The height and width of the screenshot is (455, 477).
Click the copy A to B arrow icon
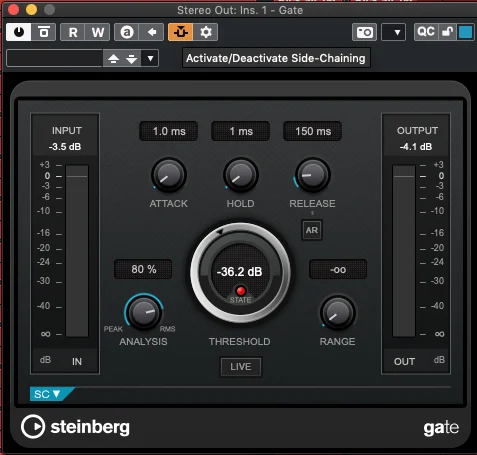coord(152,32)
